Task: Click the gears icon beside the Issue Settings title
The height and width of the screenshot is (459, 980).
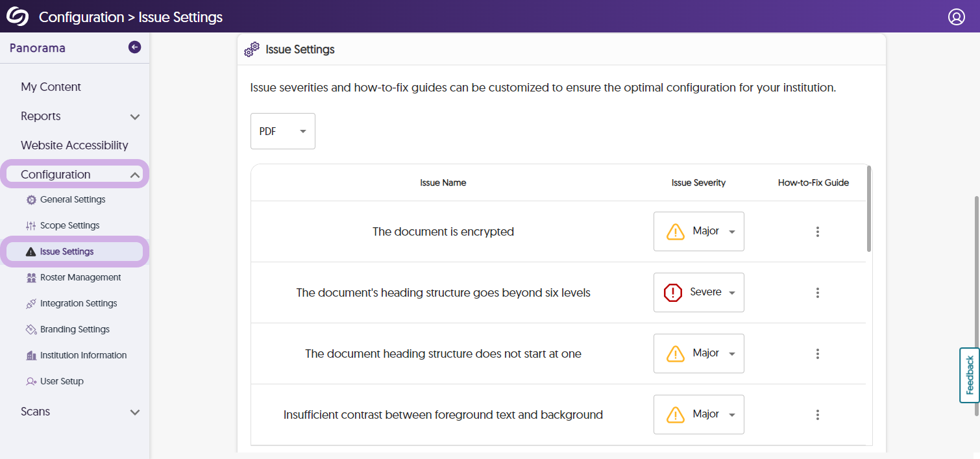Action: pyautogui.click(x=252, y=49)
